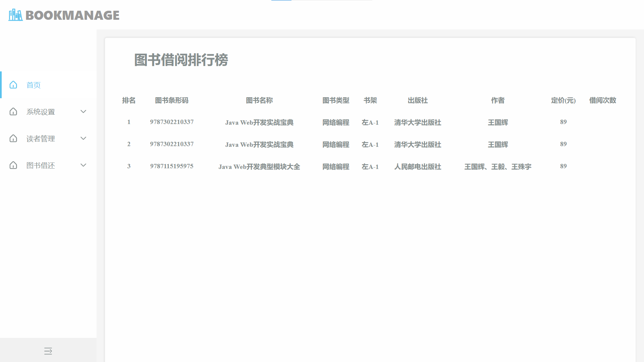This screenshot has height=362, width=644.
Task: Collapse the sidebar using the bottom arrow icon
Action: point(48,351)
